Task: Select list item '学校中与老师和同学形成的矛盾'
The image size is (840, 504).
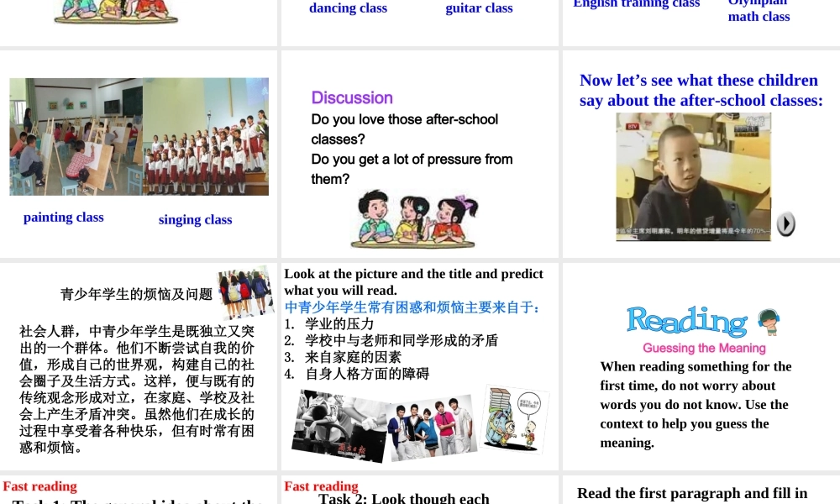Action: click(x=402, y=341)
